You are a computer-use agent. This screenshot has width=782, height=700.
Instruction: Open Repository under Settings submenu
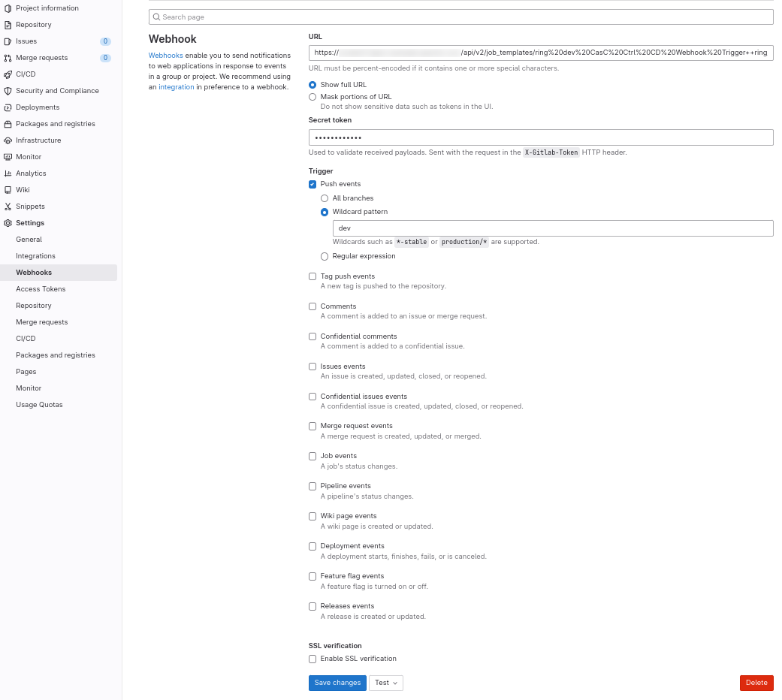coord(33,305)
